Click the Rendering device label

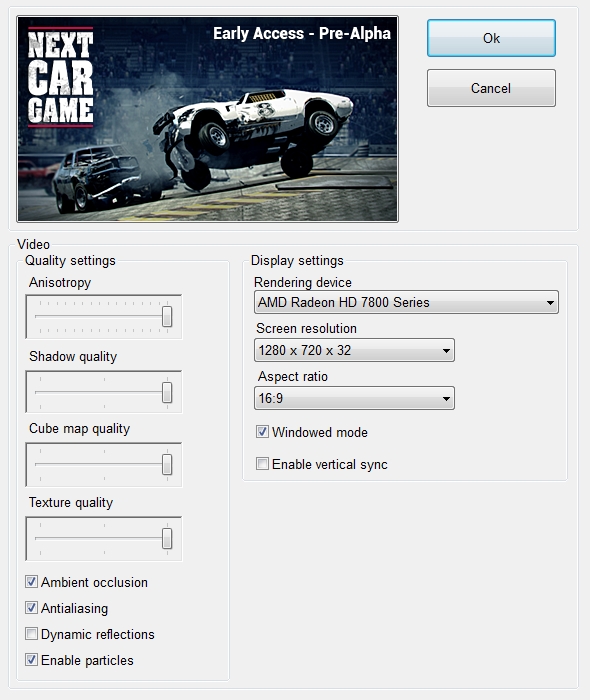(303, 283)
